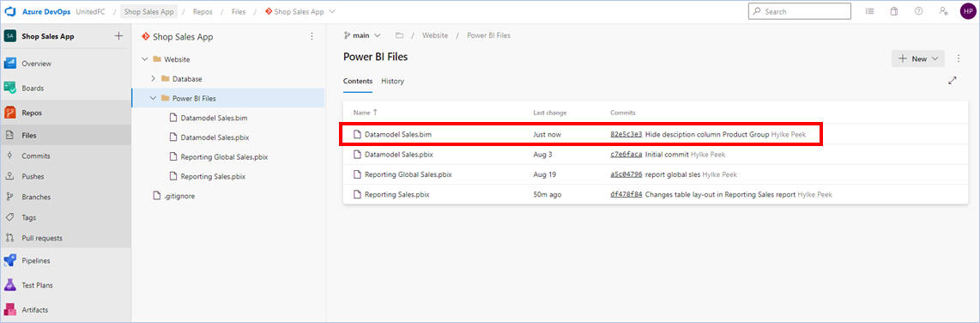Open Reporting Global Sales.pbix in the contents table
980x323 pixels.
(408, 174)
